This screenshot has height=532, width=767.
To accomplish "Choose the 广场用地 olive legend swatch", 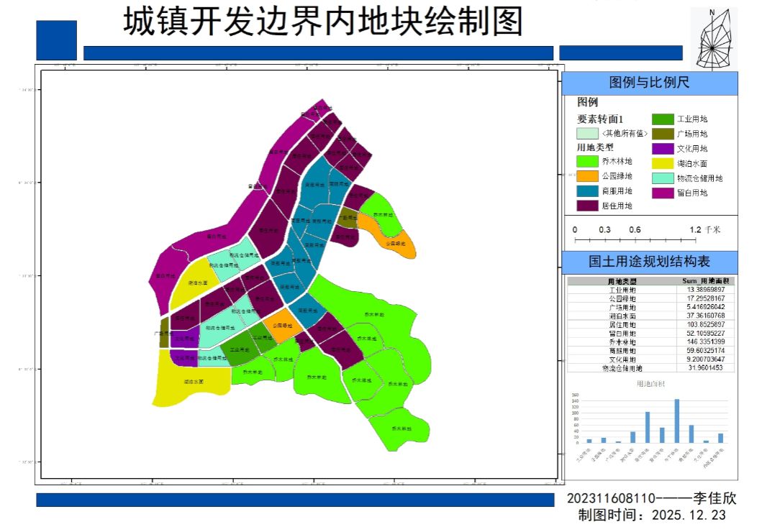I will (x=663, y=134).
